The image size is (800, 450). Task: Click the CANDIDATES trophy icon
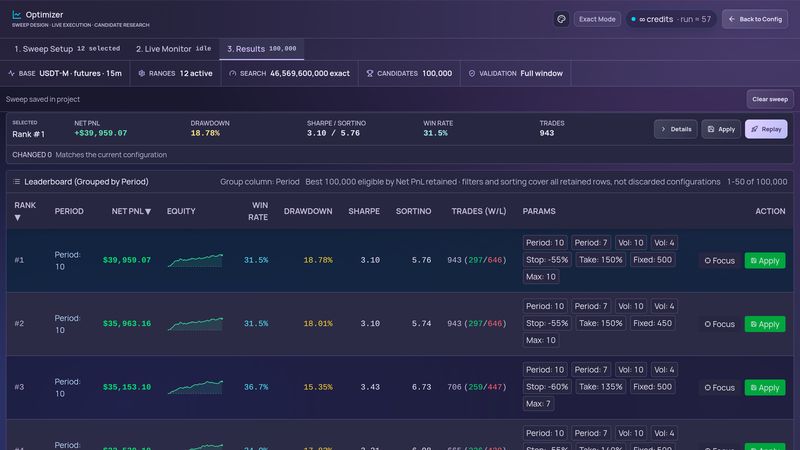click(370, 73)
